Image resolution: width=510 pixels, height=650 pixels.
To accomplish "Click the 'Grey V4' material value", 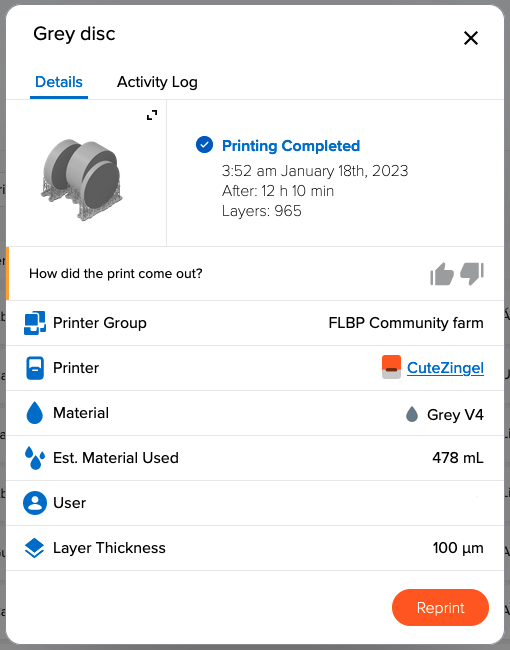I will point(455,415).
